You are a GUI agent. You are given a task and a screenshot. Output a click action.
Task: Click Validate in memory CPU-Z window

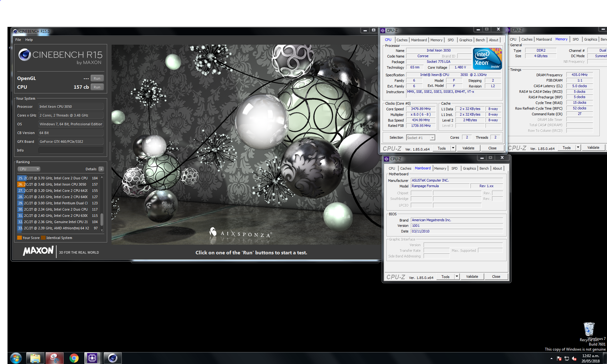(x=593, y=148)
